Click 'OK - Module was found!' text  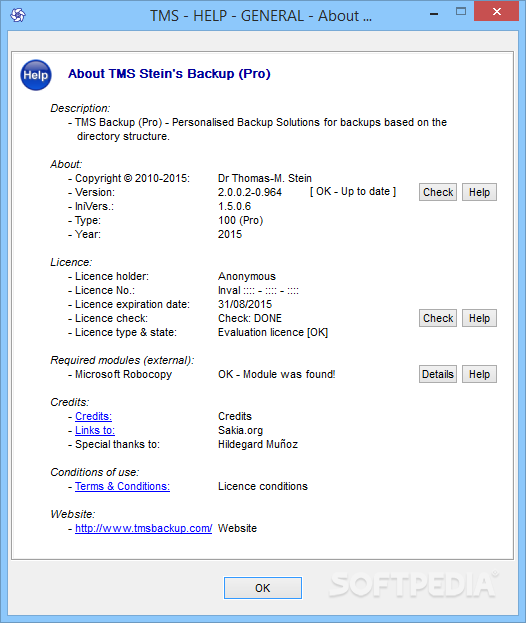coord(277,374)
